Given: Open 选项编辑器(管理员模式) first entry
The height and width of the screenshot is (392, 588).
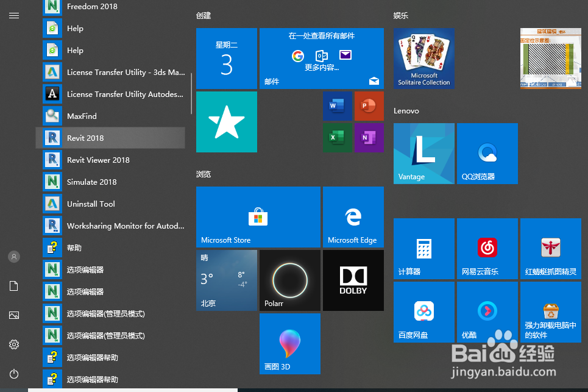Looking at the screenshot, I should [114, 313].
